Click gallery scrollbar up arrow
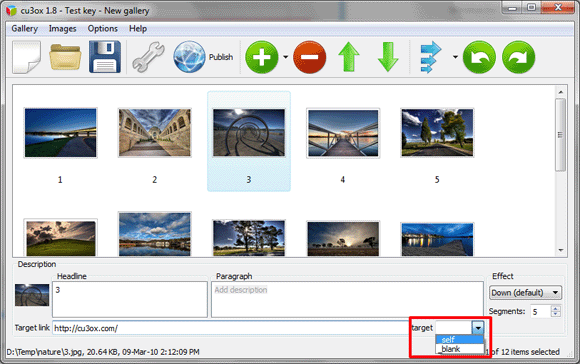This screenshot has height=364, width=580. (561, 92)
